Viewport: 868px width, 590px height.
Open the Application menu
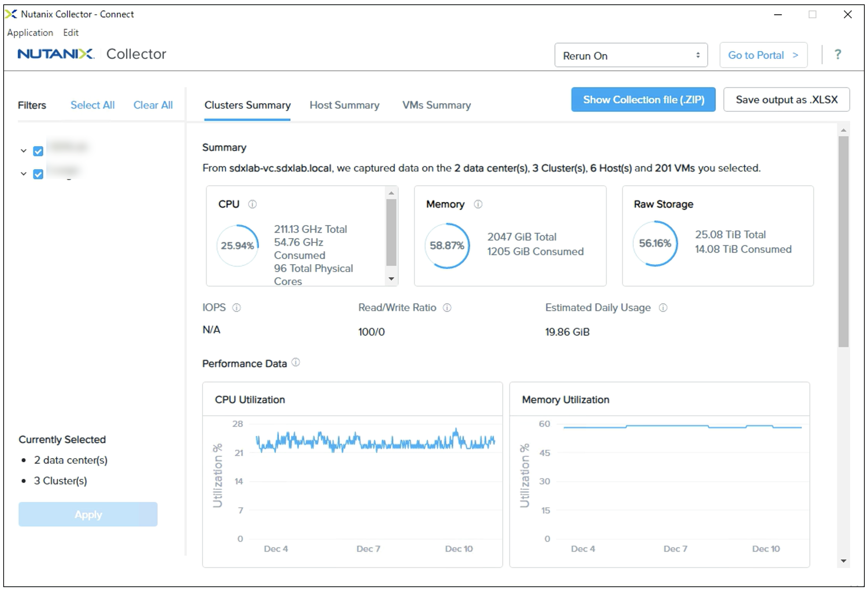pyautogui.click(x=30, y=32)
